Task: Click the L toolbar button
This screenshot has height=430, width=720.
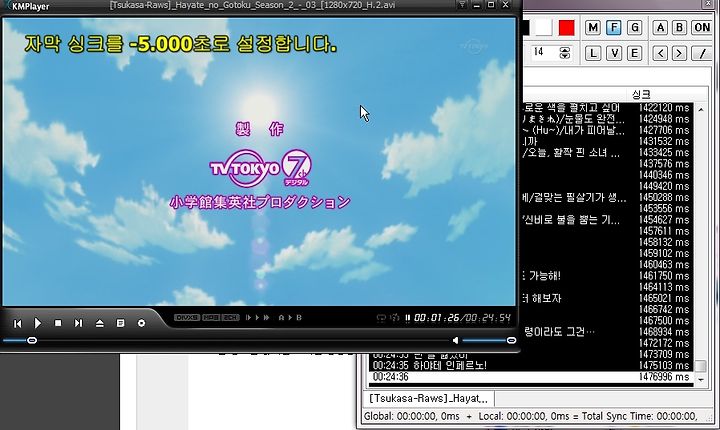Action: pos(593,53)
